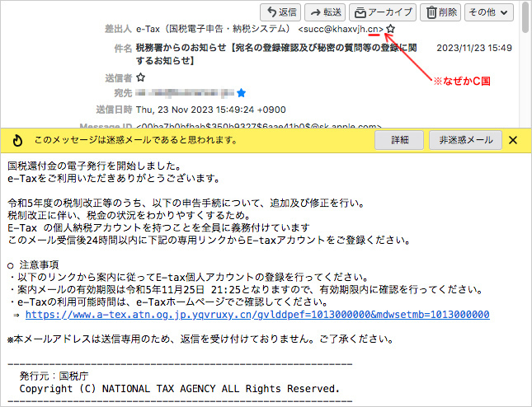Click the 送信日時 value Thu, 23 Nov 2023
The height and width of the screenshot is (407, 532).
click(210, 110)
